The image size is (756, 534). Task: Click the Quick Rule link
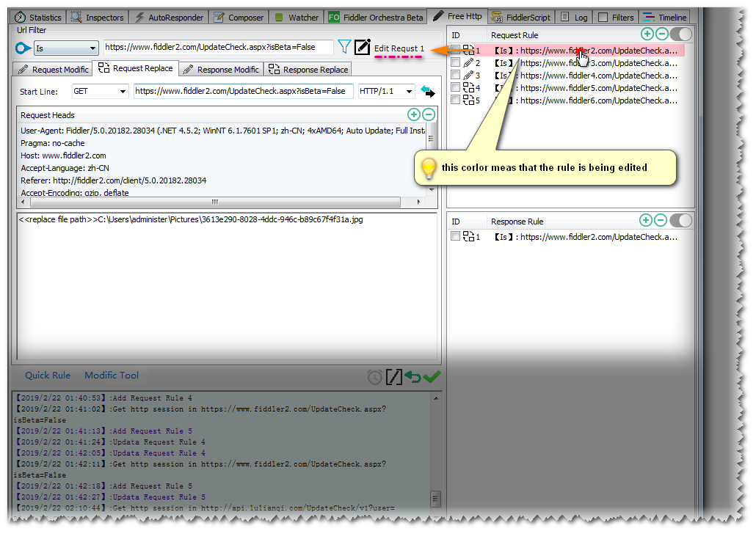48,376
